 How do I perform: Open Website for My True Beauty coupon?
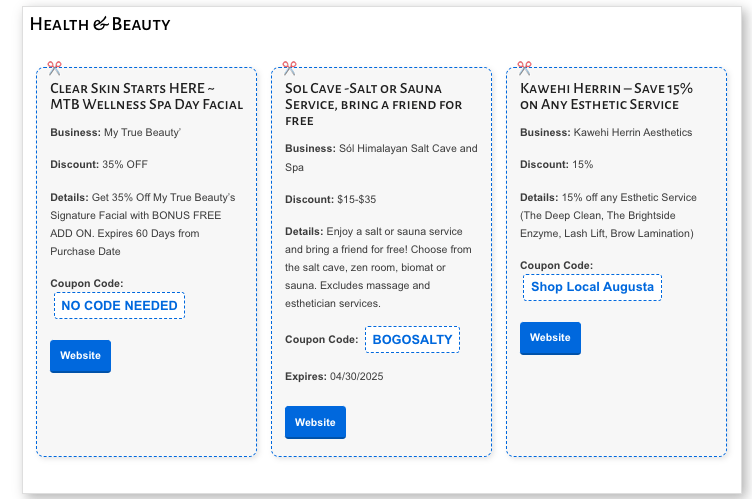[x=81, y=356]
